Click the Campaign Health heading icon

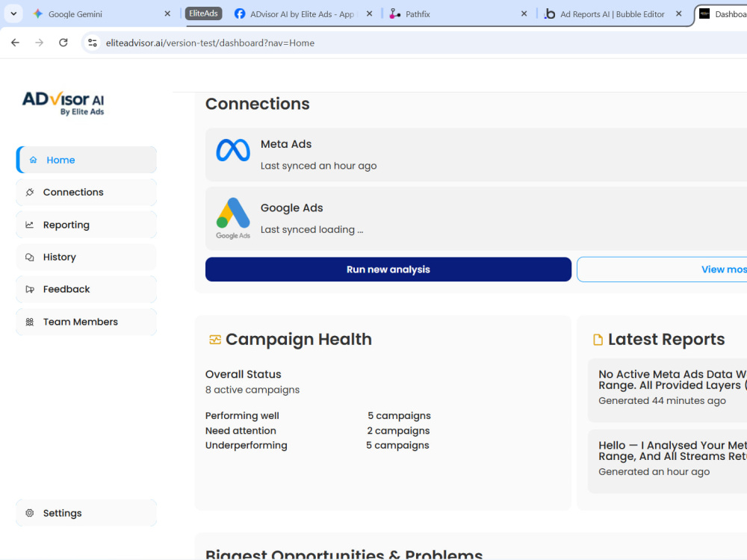click(x=215, y=340)
